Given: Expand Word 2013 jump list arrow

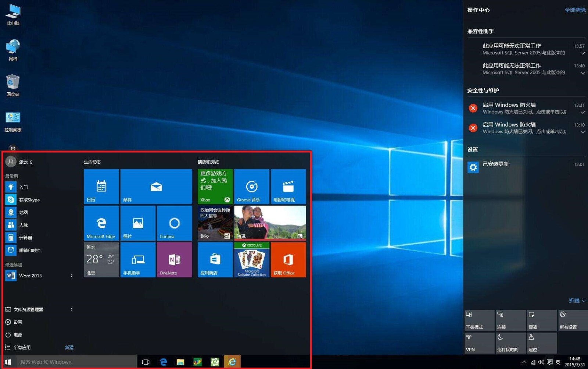Looking at the screenshot, I should [72, 276].
